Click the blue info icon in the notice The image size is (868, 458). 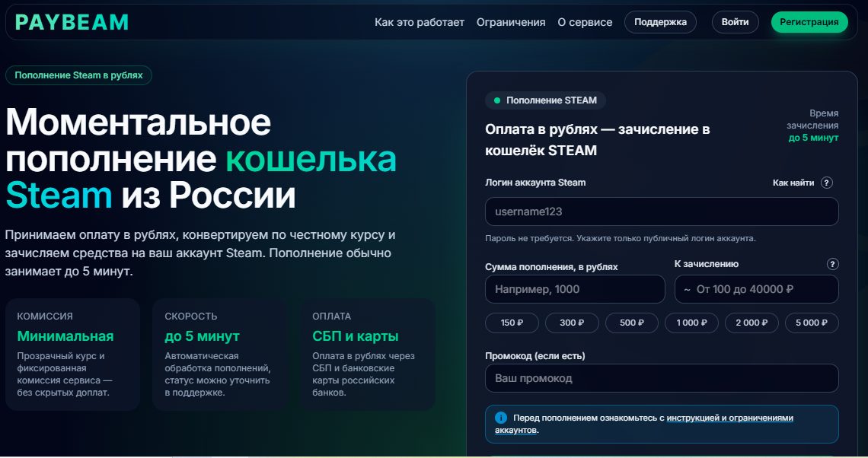click(x=500, y=418)
